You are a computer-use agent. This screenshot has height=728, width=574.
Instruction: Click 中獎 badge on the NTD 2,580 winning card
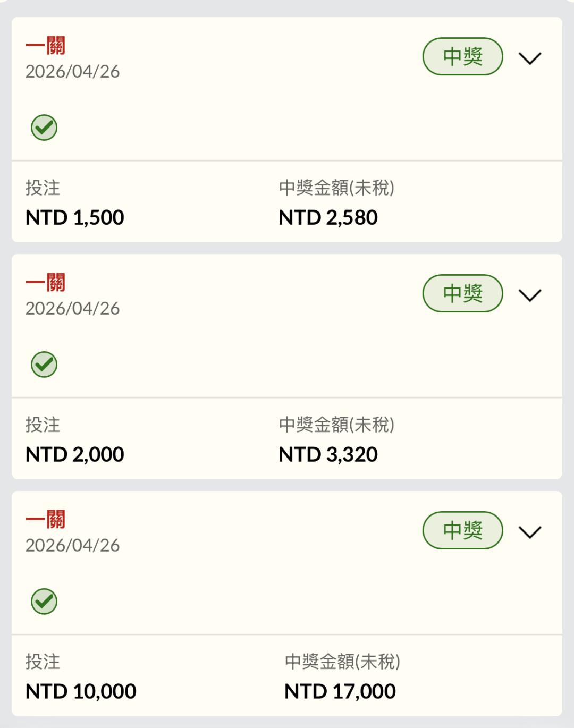point(462,56)
